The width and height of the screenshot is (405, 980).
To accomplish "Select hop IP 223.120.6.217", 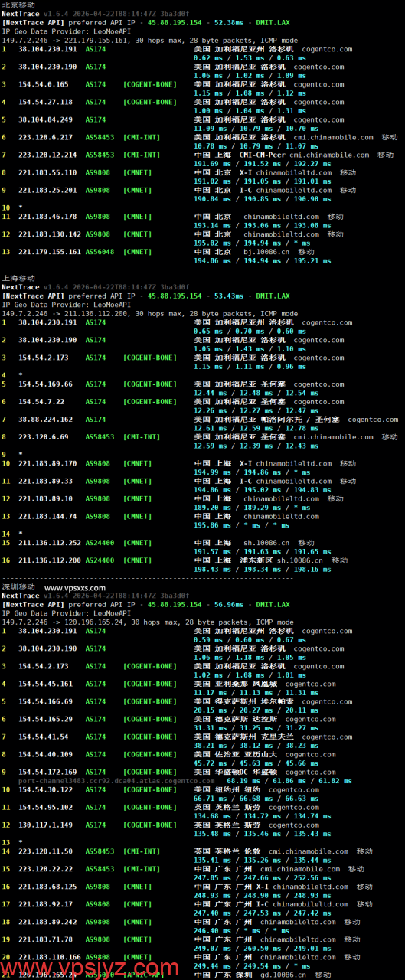I will [46, 137].
